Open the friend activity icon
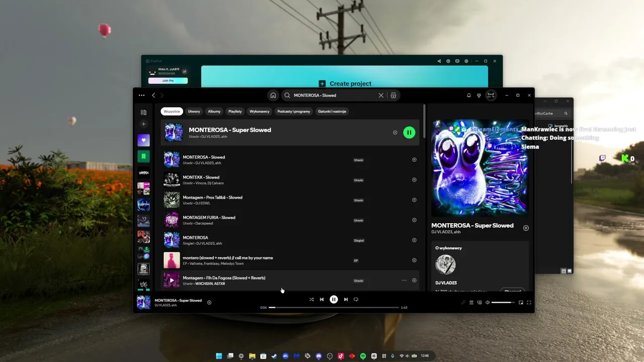 coord(479,95)
